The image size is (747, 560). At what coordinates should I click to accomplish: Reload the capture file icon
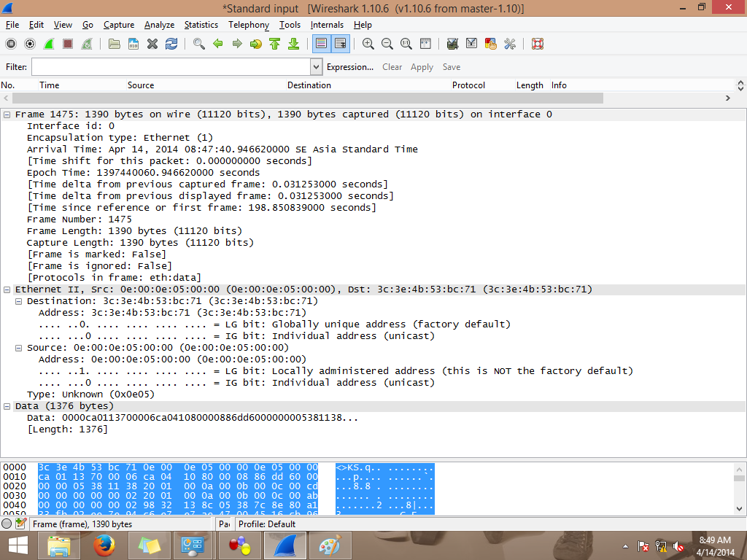[171, 44]
